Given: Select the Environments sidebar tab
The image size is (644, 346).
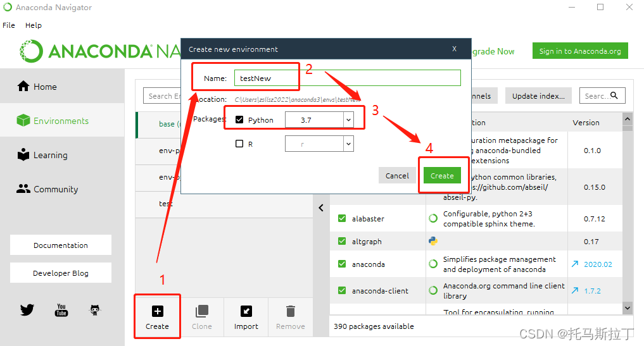Looking at the screenshot, I should click(62, 121).
